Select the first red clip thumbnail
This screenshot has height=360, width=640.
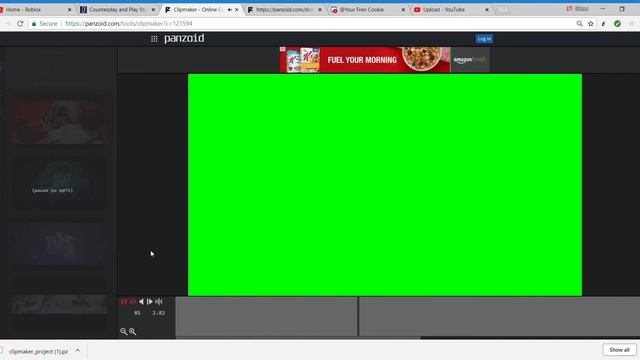click(x=60, y=122)
